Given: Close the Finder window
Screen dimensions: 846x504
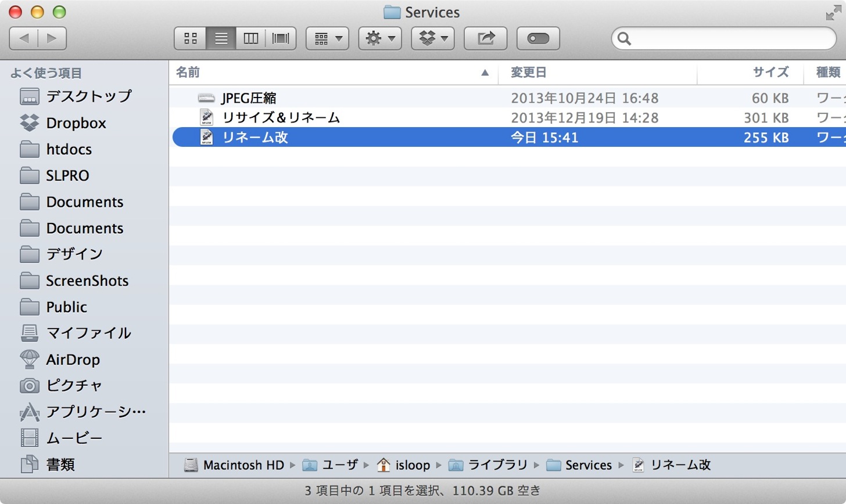Looking at the screenshot, I should 15,12.
